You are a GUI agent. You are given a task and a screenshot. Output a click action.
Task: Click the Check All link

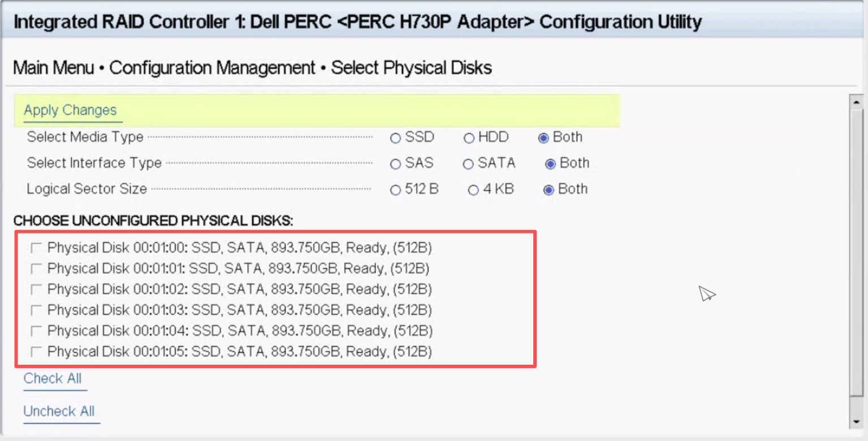[53, 379]
